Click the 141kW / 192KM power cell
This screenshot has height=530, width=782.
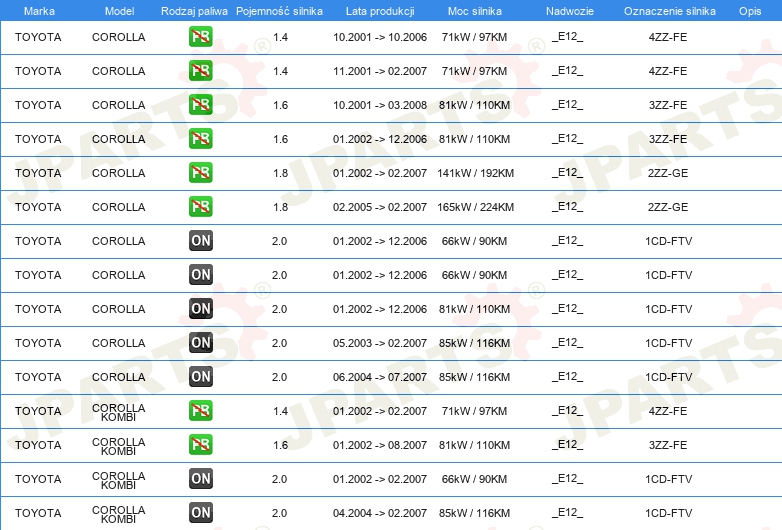(475, 173)
